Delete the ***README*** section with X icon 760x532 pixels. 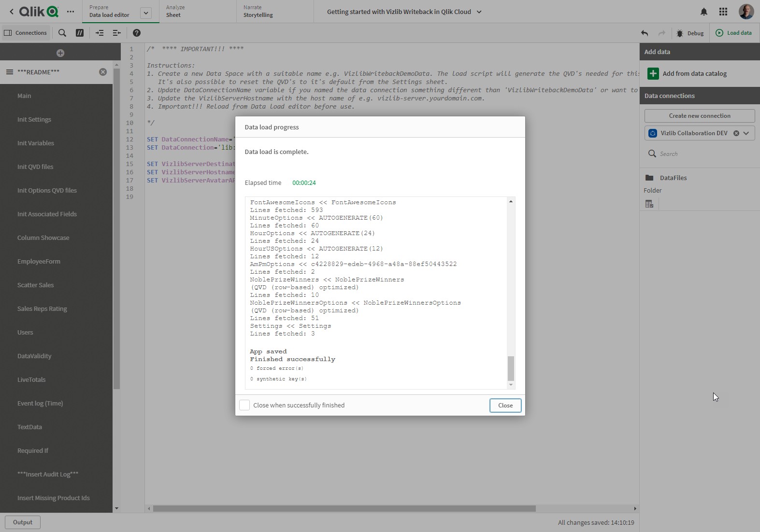pyautogui.click(x=103, y=72)
